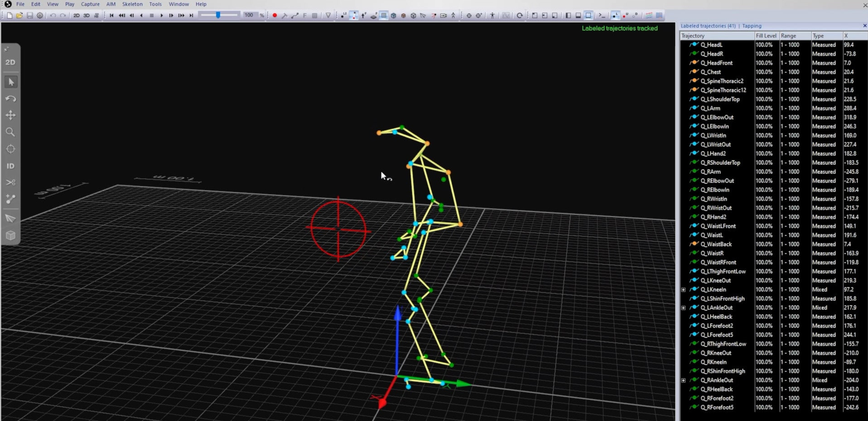
Task: Play backward
Action: (141, 15)
